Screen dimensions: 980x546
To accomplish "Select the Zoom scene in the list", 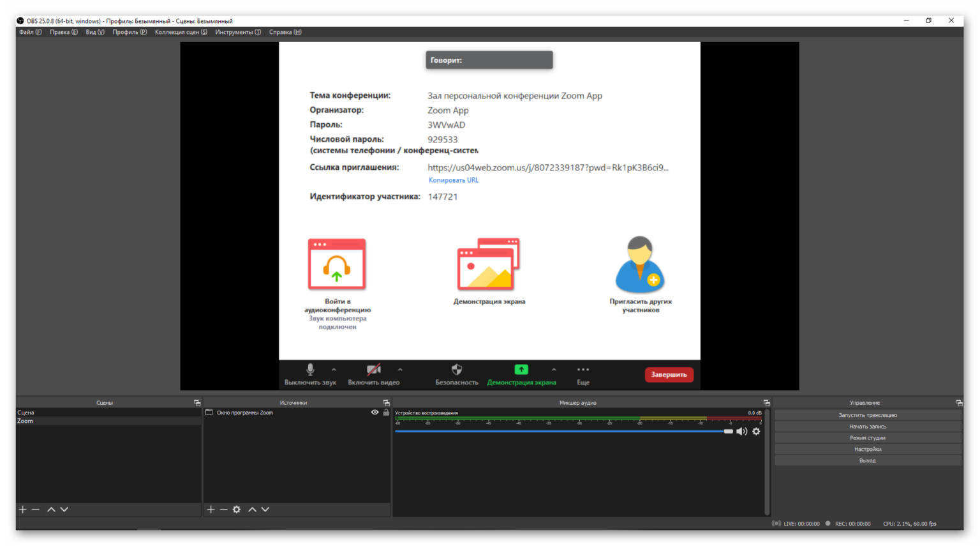I will coord(108,421).
